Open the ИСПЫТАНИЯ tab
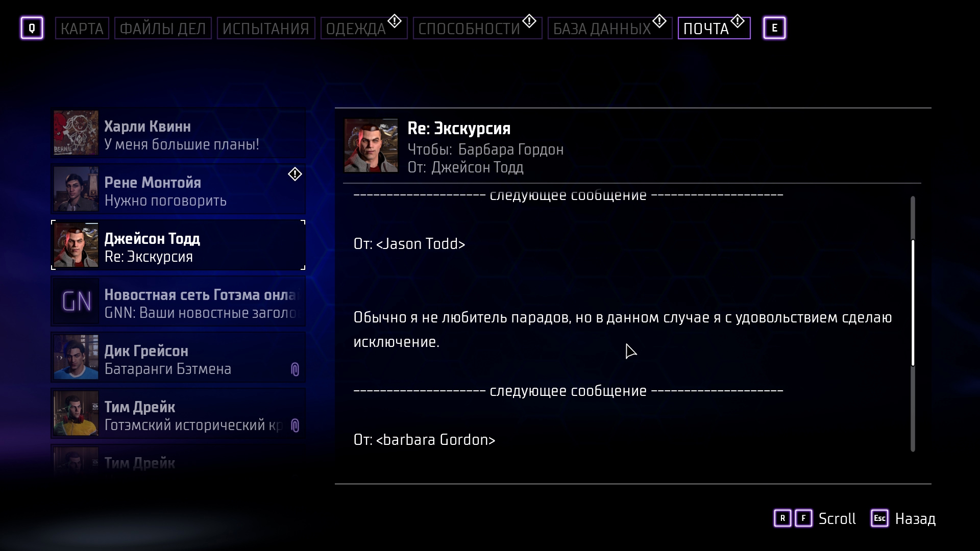 coord(266,28)
